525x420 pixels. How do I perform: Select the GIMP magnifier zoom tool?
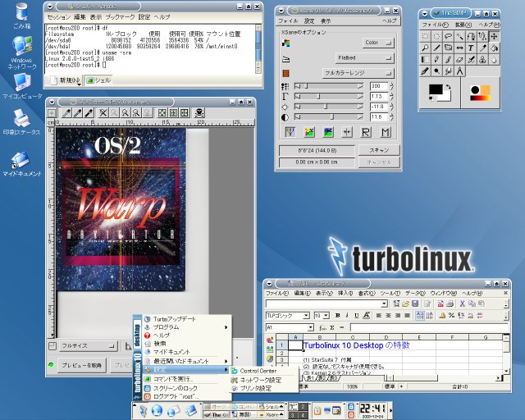[425, 48]
